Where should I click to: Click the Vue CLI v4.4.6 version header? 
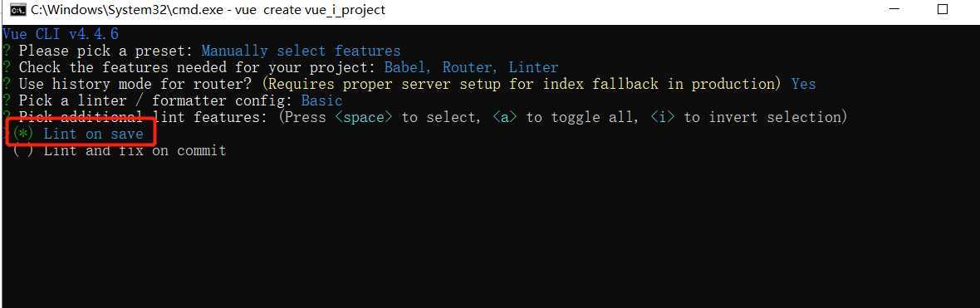point(61,34)
